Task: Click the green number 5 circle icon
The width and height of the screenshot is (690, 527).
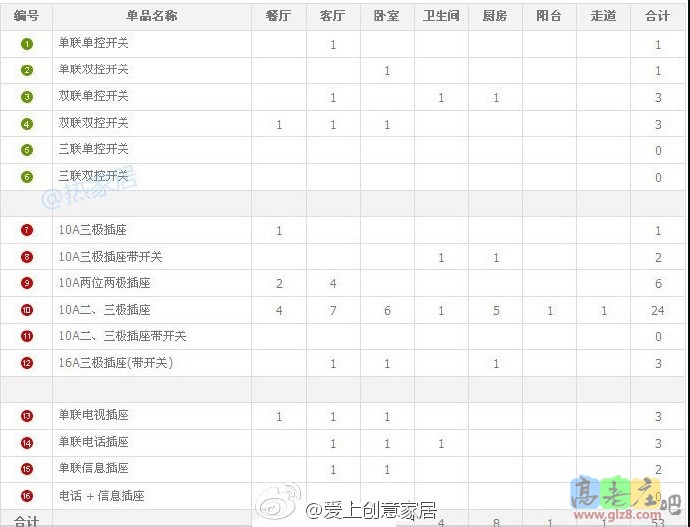Action: 27,150
